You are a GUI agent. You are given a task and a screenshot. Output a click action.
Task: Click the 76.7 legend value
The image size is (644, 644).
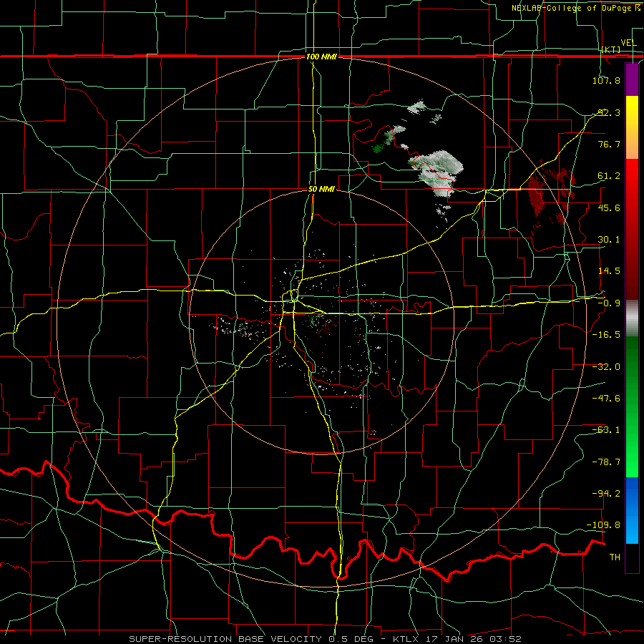[x=608, y=144]
